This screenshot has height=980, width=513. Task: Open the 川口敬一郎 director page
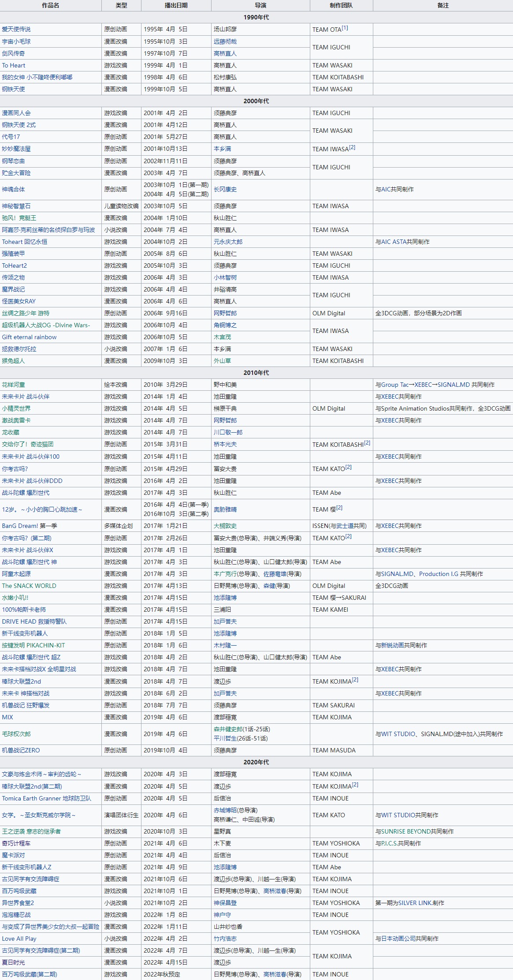[x=228, y=432]
